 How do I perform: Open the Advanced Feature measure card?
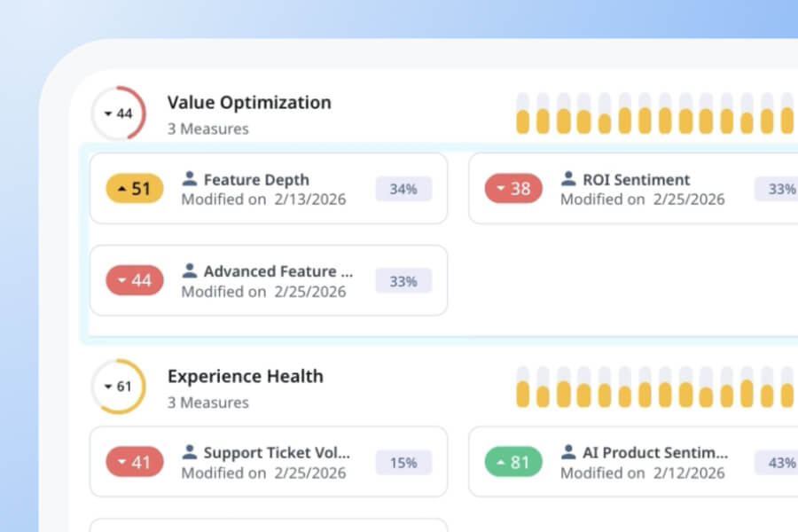point(269,280)
